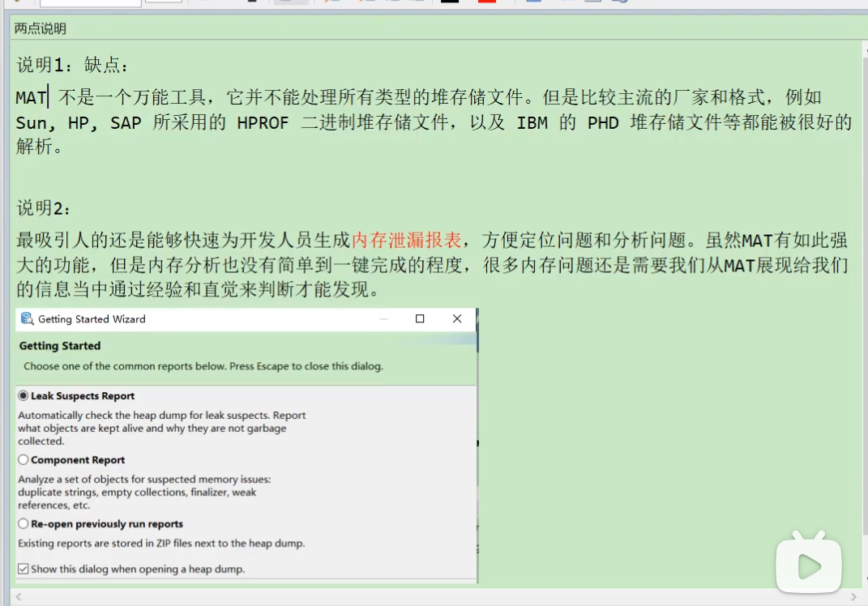The image size is (868, 606).
Task: Click the 'Existing reports are stored in ZIP' line
Action: pyautogui.click(x=161, y=544)
